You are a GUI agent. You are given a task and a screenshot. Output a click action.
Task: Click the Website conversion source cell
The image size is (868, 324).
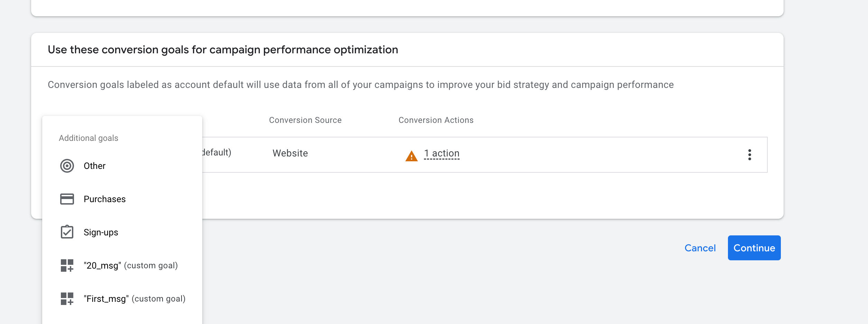290,153
